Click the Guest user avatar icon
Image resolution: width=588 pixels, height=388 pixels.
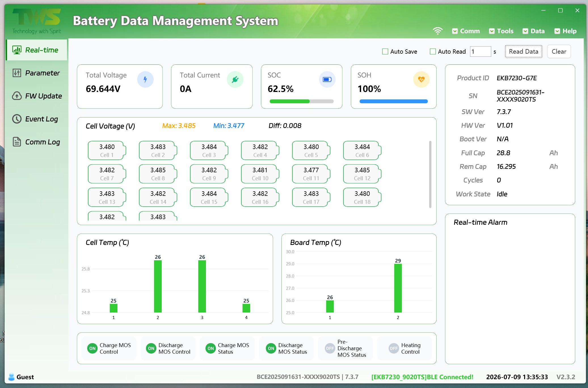click(11, 377)
